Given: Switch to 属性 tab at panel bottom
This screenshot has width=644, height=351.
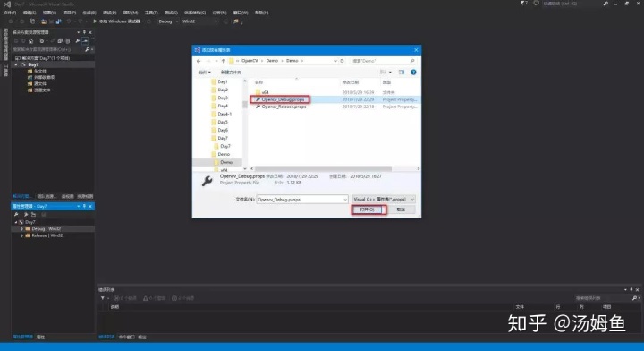Looking at the screenshot, I should tap(40, 337).
